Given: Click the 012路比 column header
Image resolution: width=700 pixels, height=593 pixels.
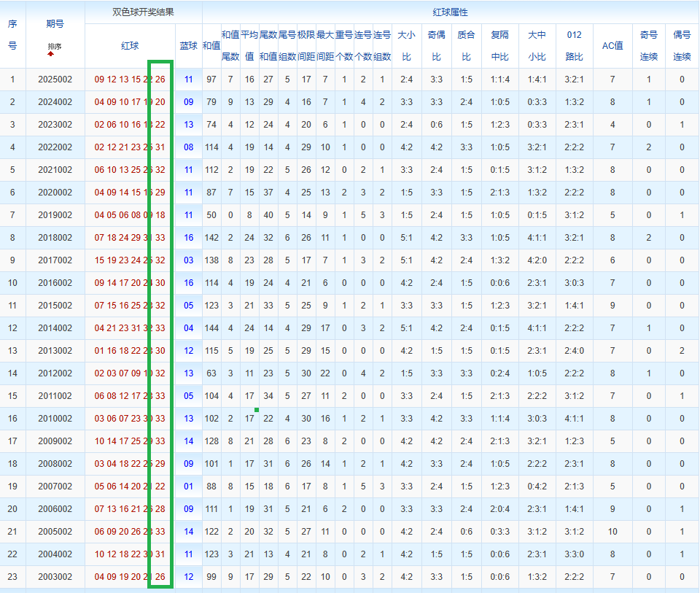Looking at the screenshot, I should click(x=574, y=46).
